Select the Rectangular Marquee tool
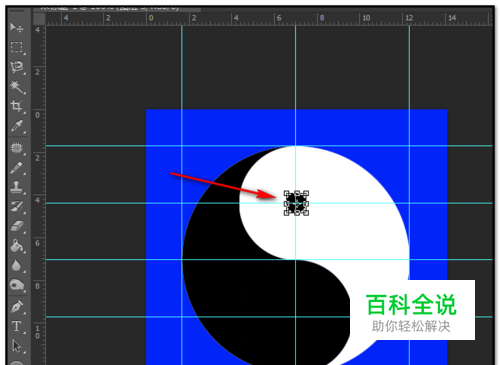This screenshot has height=365, width=500. [x=16, y=47]
